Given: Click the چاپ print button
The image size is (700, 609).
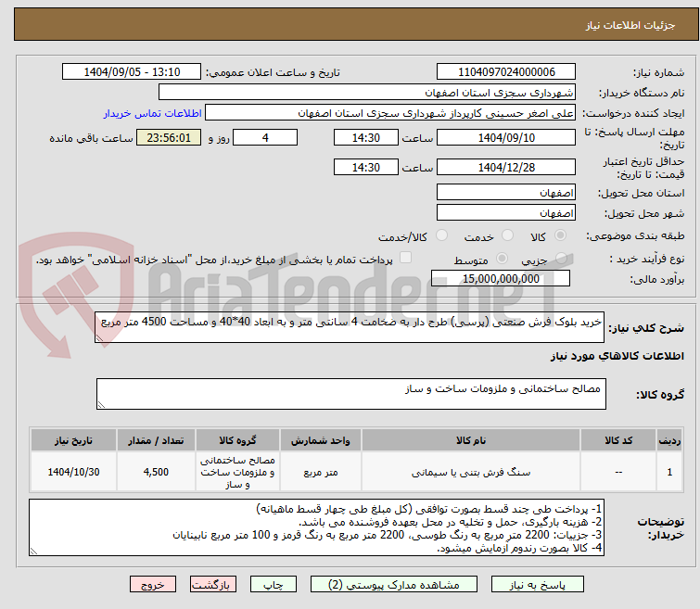Looking at the screenshot, I should [x=274, y=585].
